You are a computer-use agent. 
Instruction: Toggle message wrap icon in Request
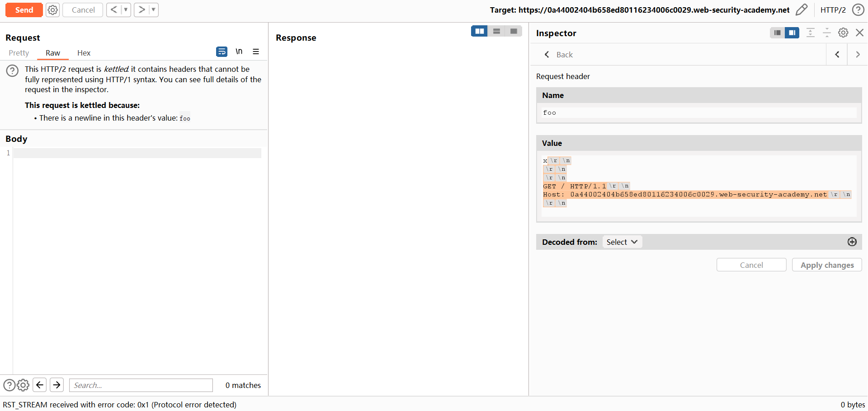222,52
